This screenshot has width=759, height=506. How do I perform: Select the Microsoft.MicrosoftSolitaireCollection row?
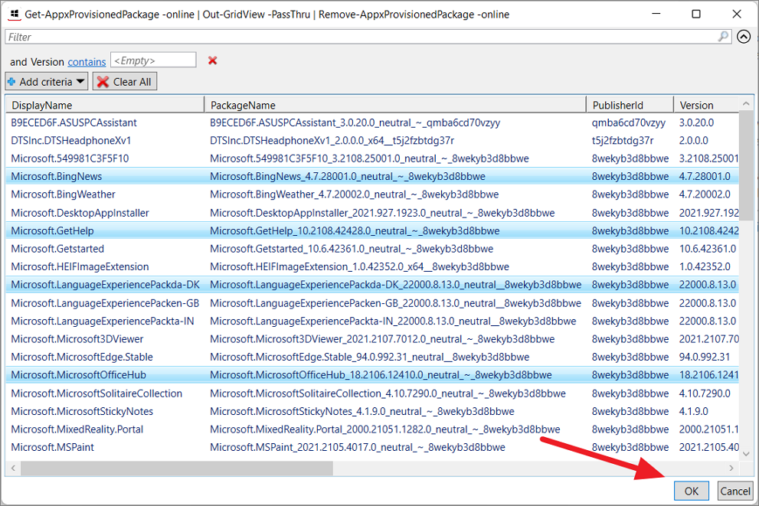click(x=372, y=393)
